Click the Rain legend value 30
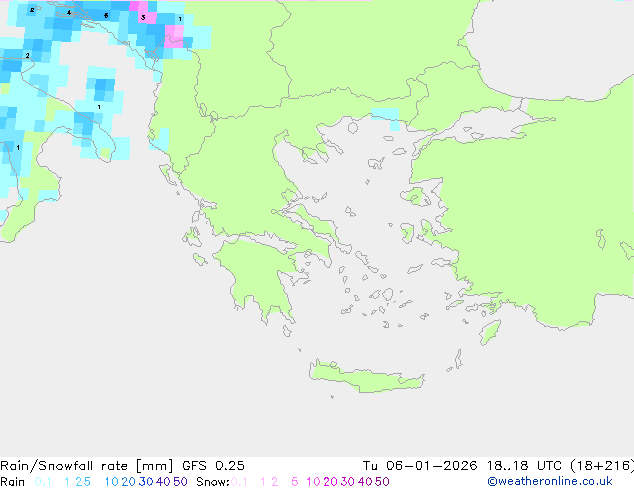Viewport: 634px width, 490px height. coord(146,482)
